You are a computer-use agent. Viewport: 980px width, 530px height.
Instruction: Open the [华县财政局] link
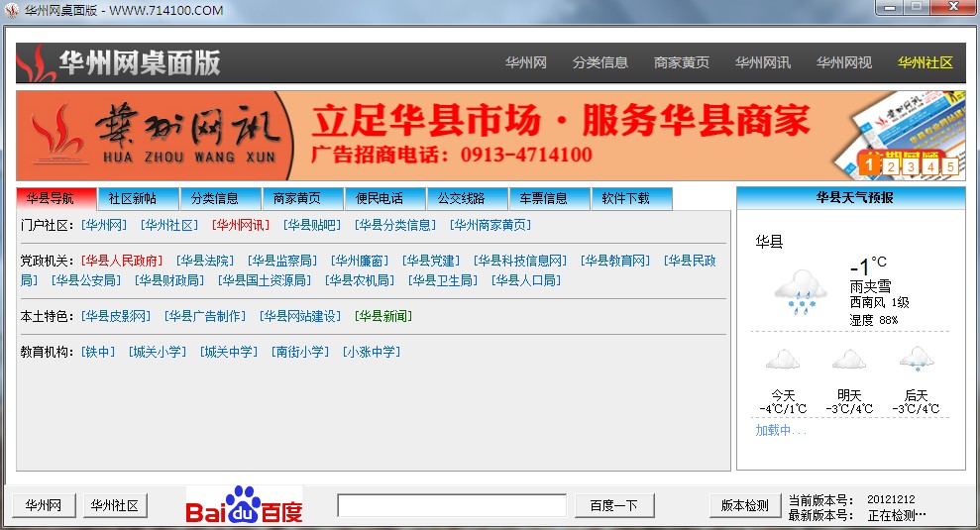coord(169,280)
